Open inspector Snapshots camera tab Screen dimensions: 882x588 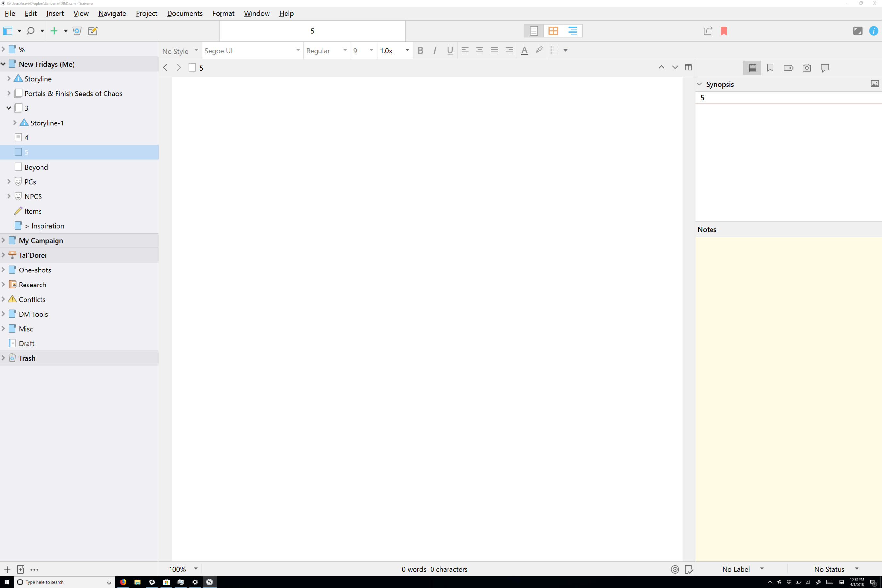pyautogui.click(x=807, y=68)
